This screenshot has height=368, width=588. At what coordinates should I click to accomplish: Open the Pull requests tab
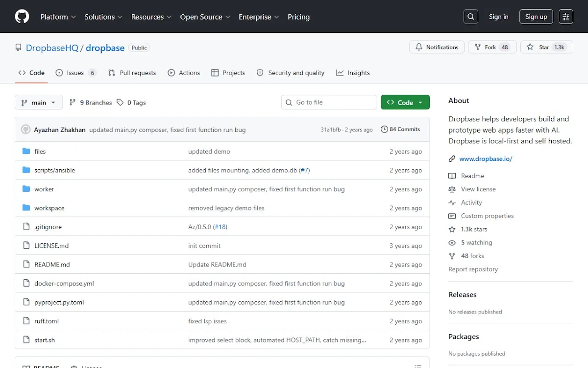(x=132, y=73)
